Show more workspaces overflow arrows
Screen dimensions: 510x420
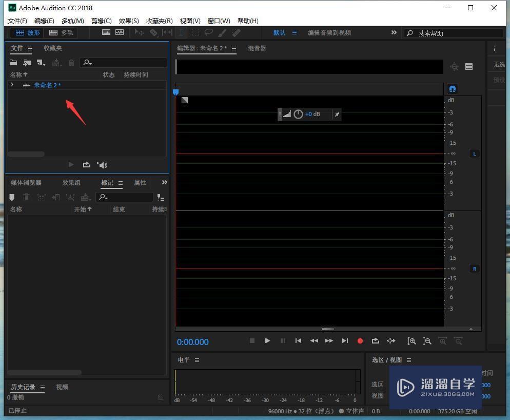[394, 32]
